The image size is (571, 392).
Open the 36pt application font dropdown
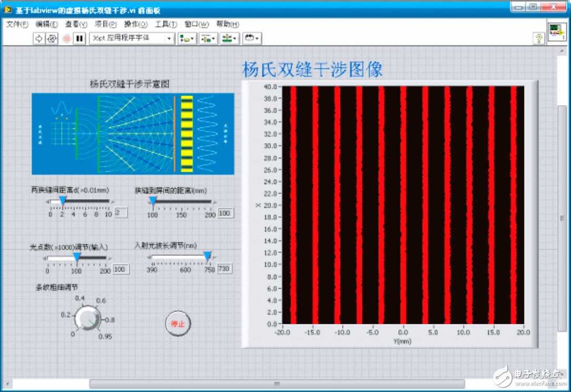coord(132,38)
